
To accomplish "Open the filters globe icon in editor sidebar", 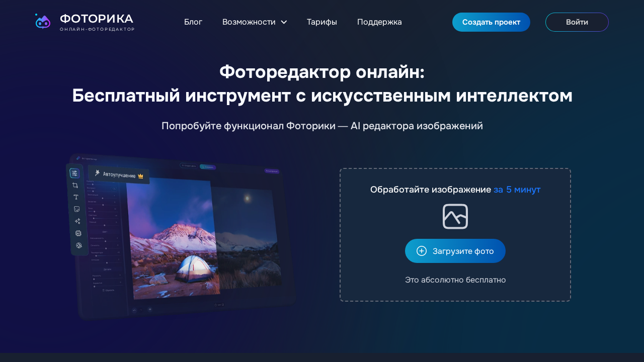I will point(78,245).
